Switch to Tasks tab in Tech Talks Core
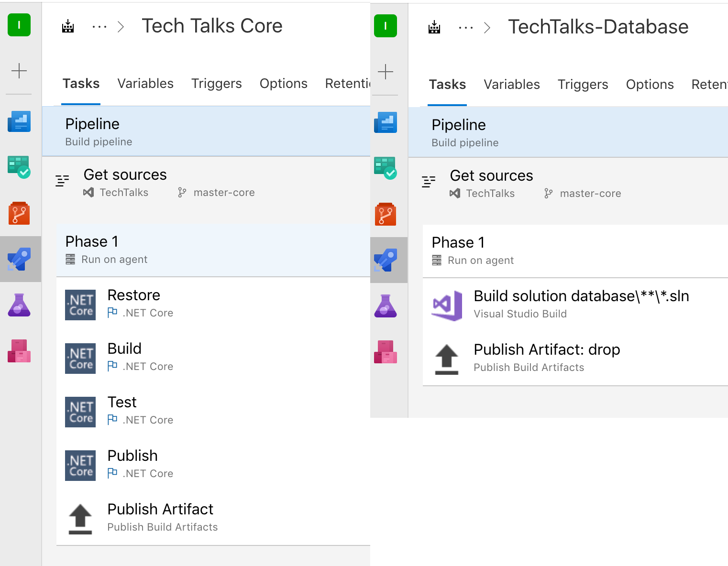 [x=81, y=84]
